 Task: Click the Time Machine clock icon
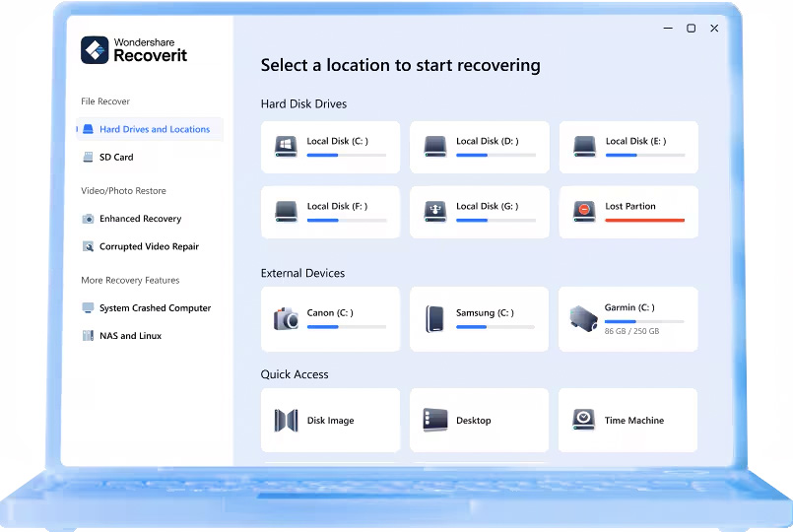pos(583,420)
